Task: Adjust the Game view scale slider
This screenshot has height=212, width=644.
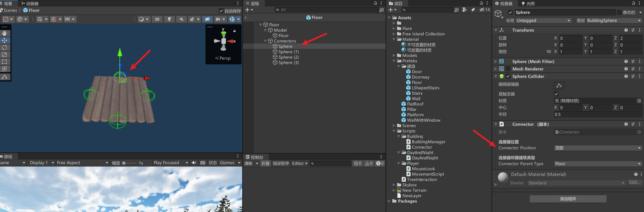Action: click(129, 163)
